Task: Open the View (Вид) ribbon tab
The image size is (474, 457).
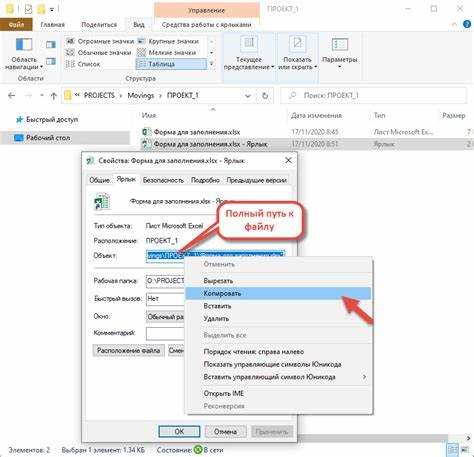Action: click(139, 25)
